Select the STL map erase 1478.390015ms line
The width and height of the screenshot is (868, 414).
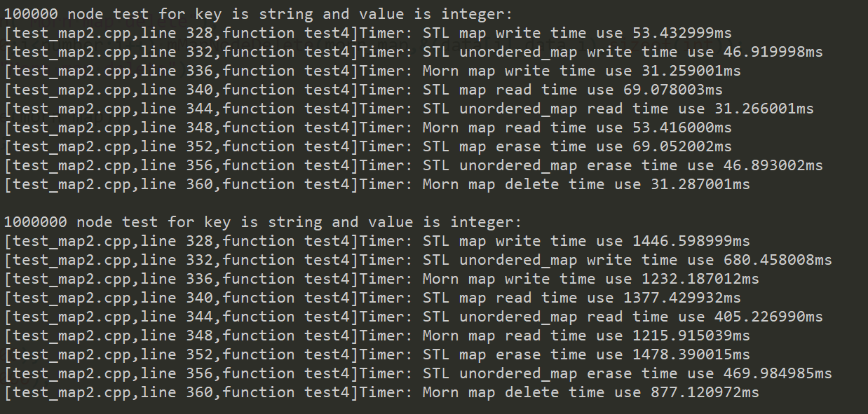click(377, 354)
